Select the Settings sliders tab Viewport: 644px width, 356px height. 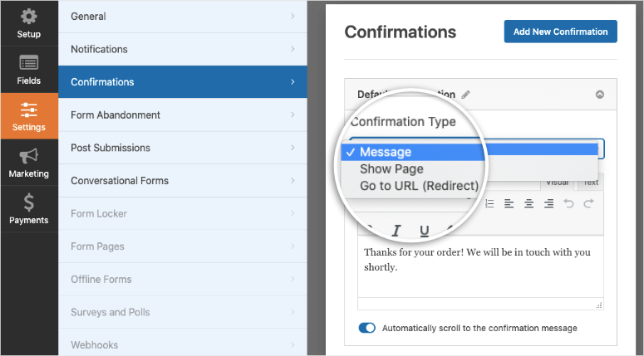point(29,116)
